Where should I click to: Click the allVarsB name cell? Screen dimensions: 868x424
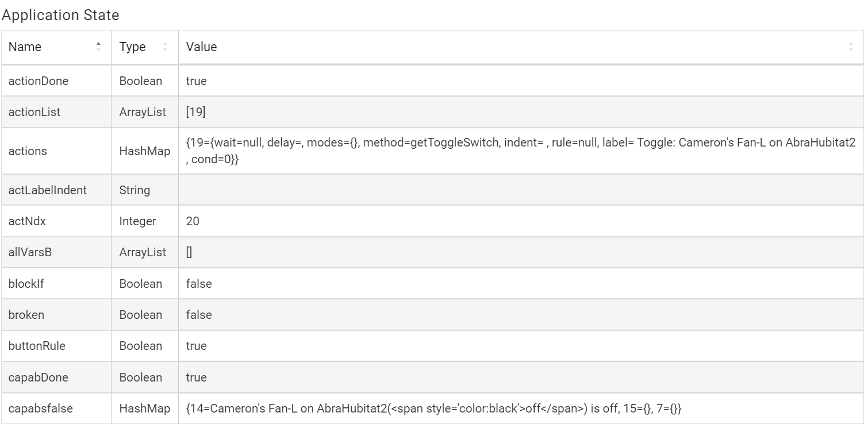coord(30,252)
